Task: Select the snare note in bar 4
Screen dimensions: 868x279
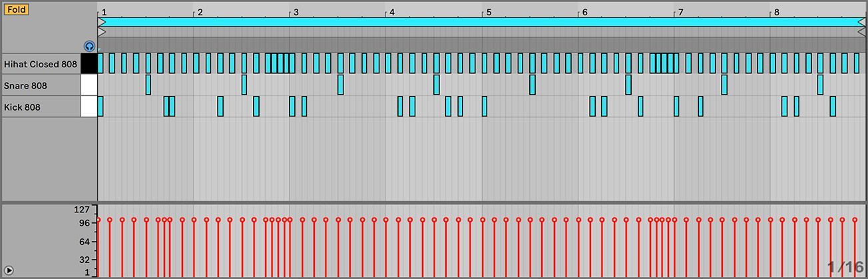Action: point(437,85)
